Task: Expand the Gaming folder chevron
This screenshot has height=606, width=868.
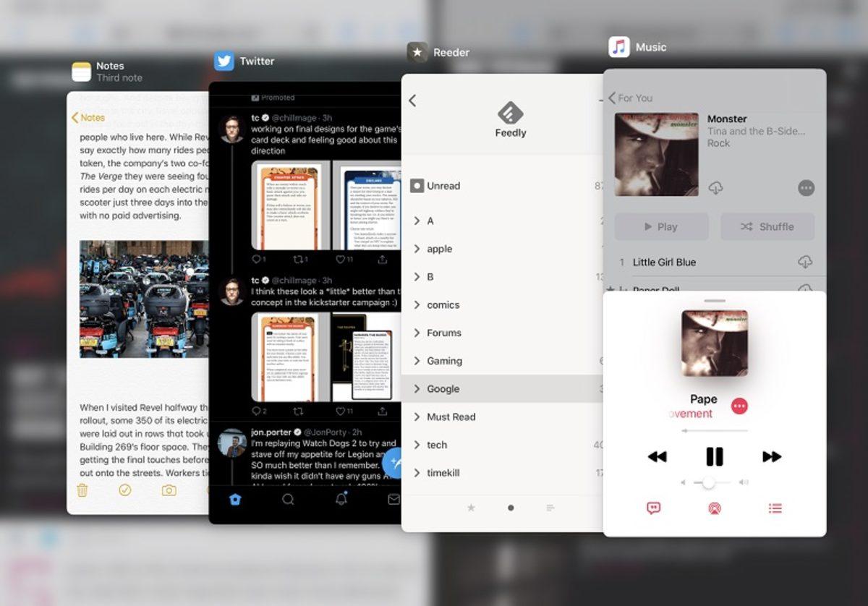Action: click(417, 361)
